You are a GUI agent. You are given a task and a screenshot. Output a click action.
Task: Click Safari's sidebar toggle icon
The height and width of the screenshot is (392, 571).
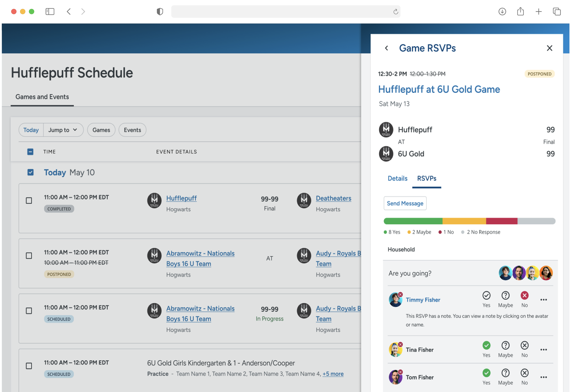tap(50, 11)
